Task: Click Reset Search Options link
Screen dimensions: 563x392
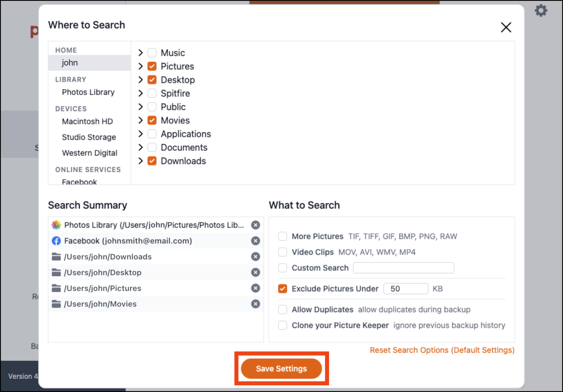Action: coord(442,350)
